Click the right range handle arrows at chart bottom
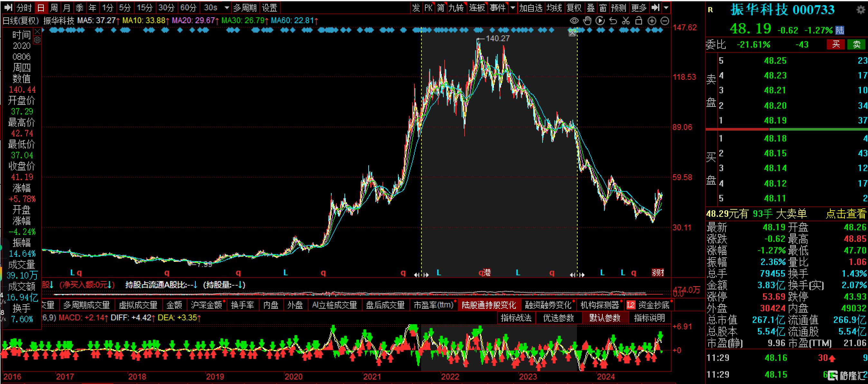This screenshot has width=868, height=384. (577, 275)
